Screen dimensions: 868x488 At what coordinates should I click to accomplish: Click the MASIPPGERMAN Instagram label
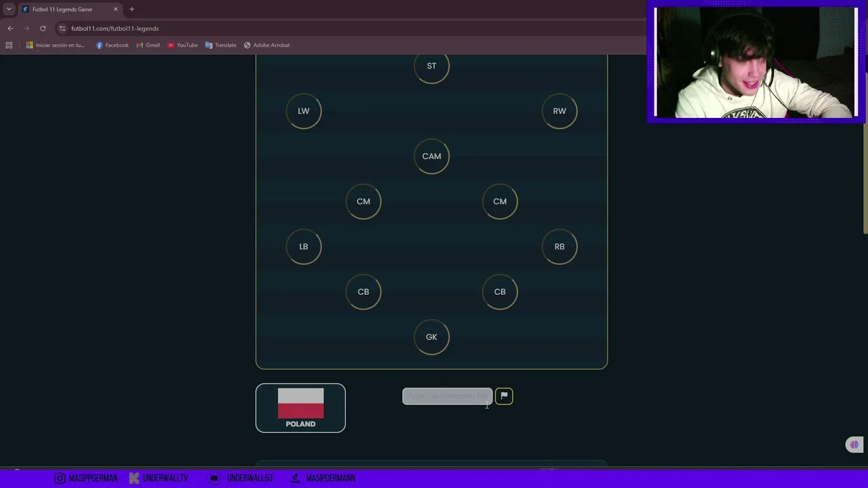point(85,478)
